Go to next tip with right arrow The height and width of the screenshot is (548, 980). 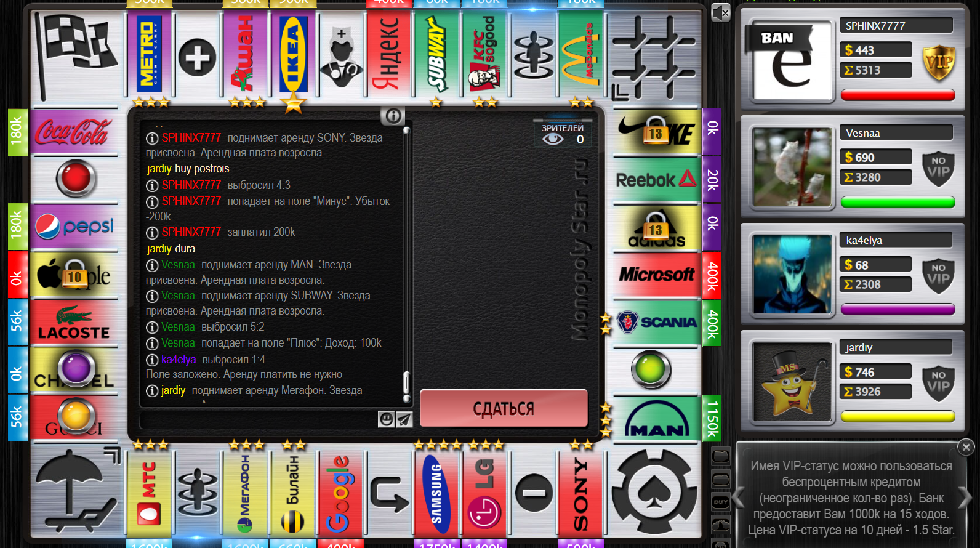[x=965, y=498]
